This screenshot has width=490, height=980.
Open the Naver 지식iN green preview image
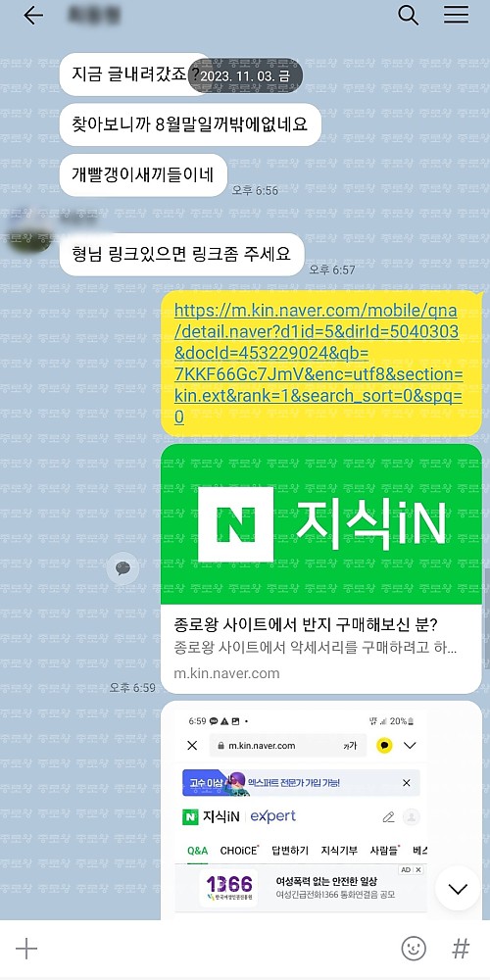(x=321, y=523)
